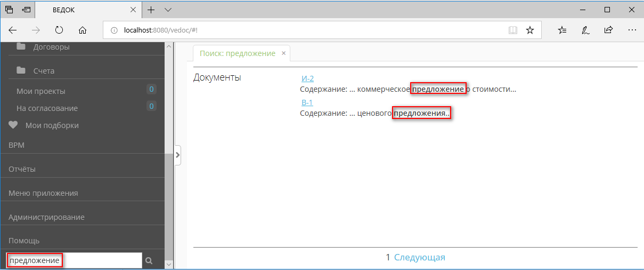Open reading view book icon
Screen dimensions: 644x270
[513, 30]
